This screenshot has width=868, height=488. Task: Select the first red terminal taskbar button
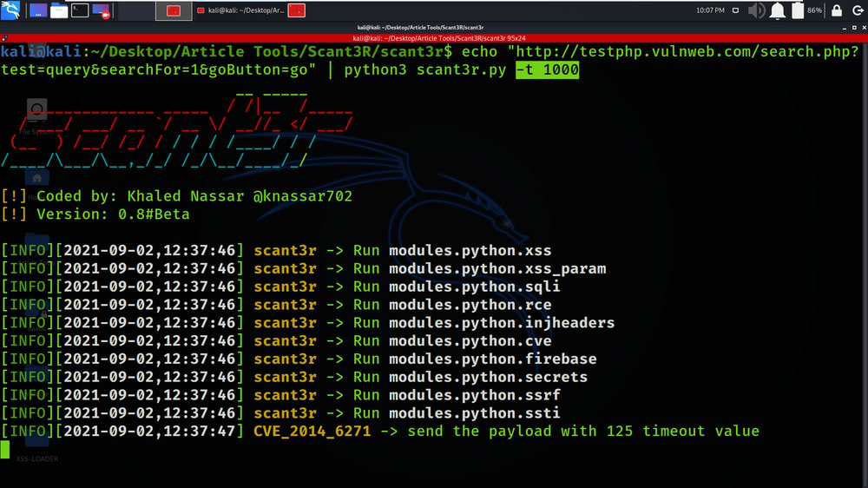pyautogui.click(x=174, y=10)
